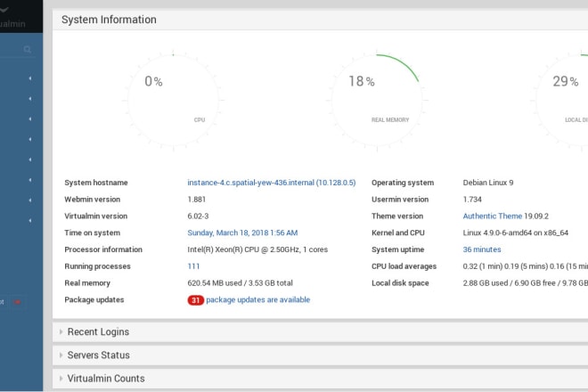The image size is (588, 392).
Task: Click the CPU 0% usage gauge
Action: coord(173,101)
